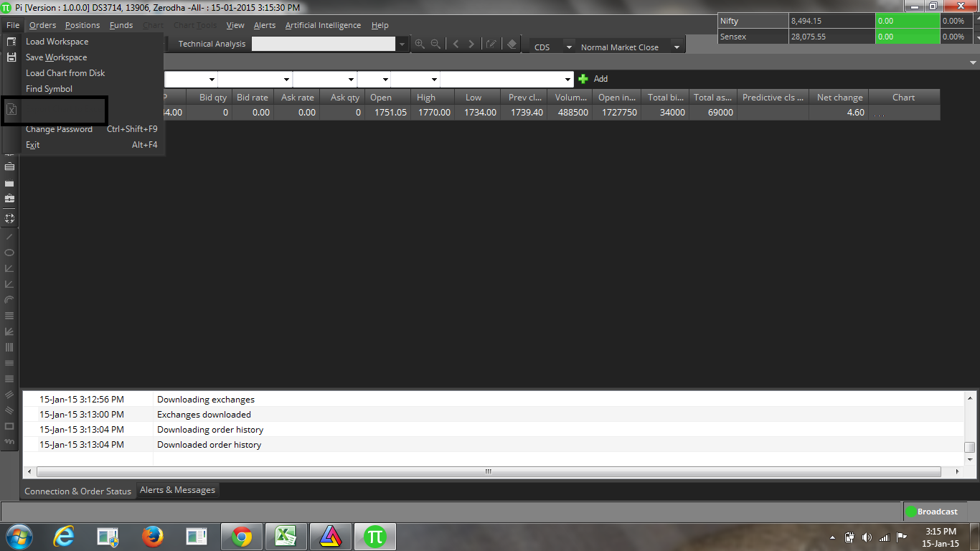Click the 'Downloaded order history' log message

click(x=209, y=445)
